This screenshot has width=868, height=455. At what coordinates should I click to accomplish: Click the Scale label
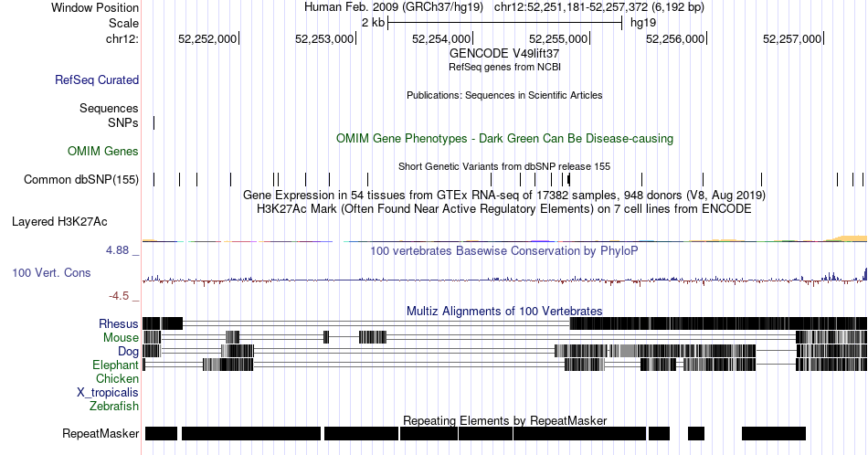pos(123,23)
